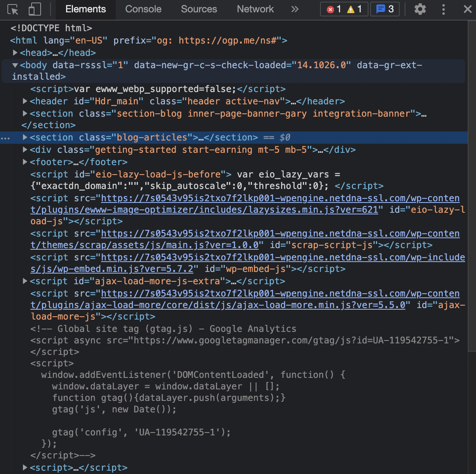This screenshot has width=476, height=474.
Task: Switch to the Console tab
Action: point(143,9)
